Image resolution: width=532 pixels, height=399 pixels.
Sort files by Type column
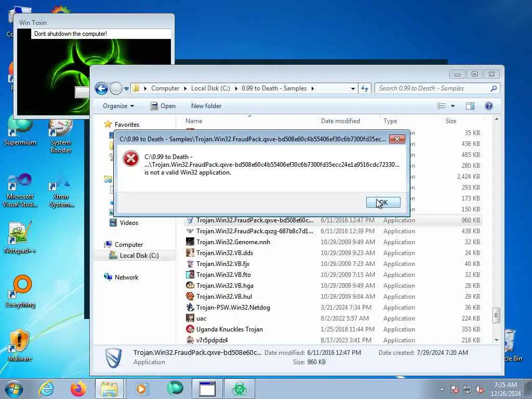390,121
